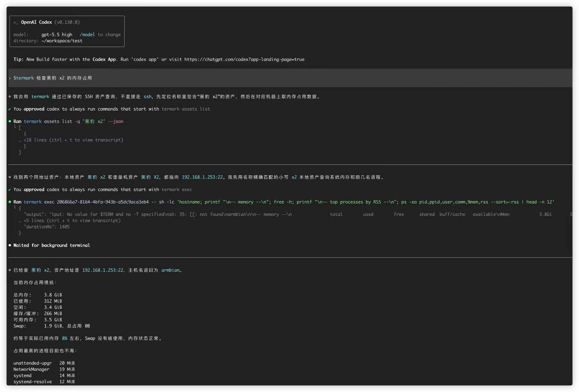Image resolution: width=579 pixels, height=392 pixels.
Task: Click the 'Tip: New Build faster' tip line
Action: [x=159, y=60]
